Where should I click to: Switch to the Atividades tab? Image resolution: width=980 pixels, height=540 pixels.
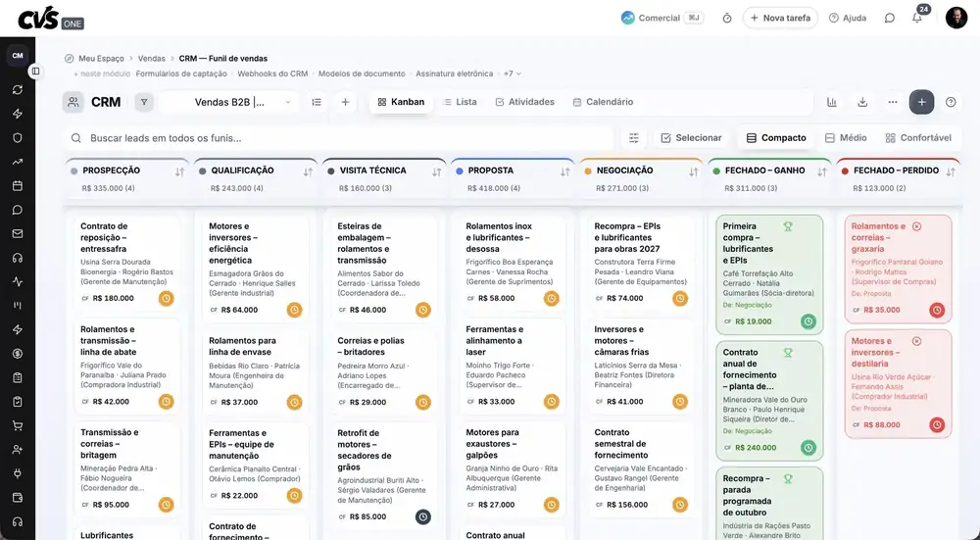[524, 102]
